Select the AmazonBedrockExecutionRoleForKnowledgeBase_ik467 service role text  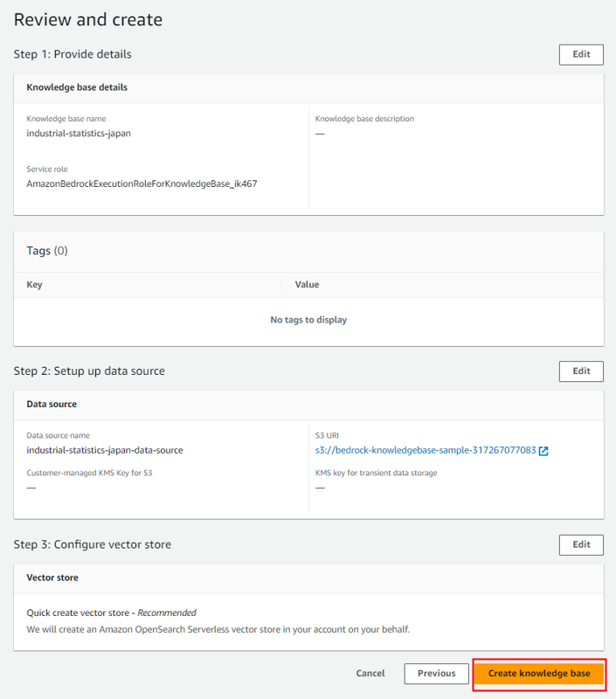pos(142,183)
